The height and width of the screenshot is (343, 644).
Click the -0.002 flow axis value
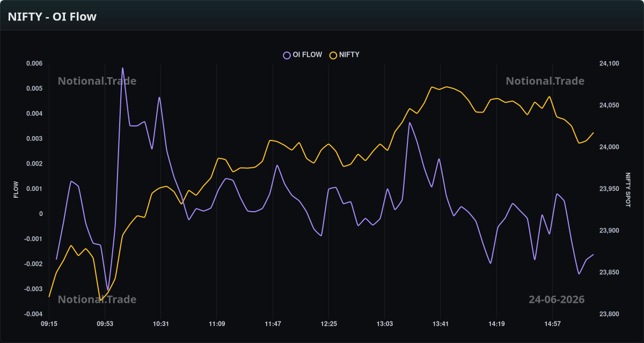pos(33,264)
